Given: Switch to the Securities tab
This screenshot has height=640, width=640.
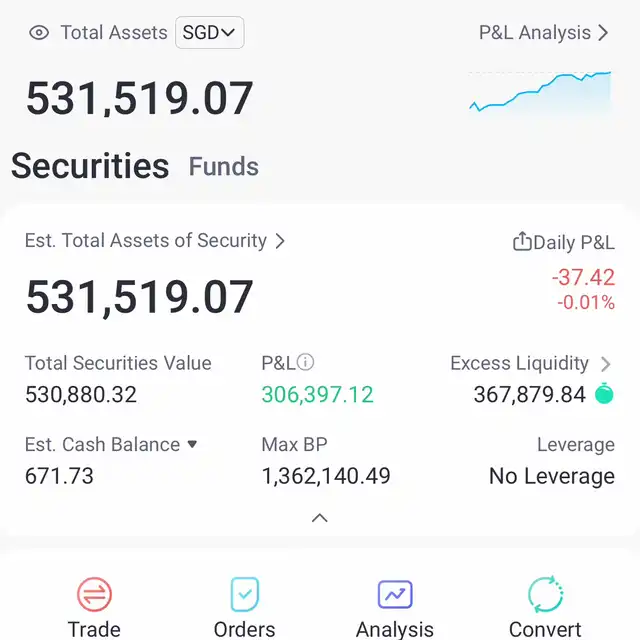Looking at the screenshot, I should click(x=90, y=166).
